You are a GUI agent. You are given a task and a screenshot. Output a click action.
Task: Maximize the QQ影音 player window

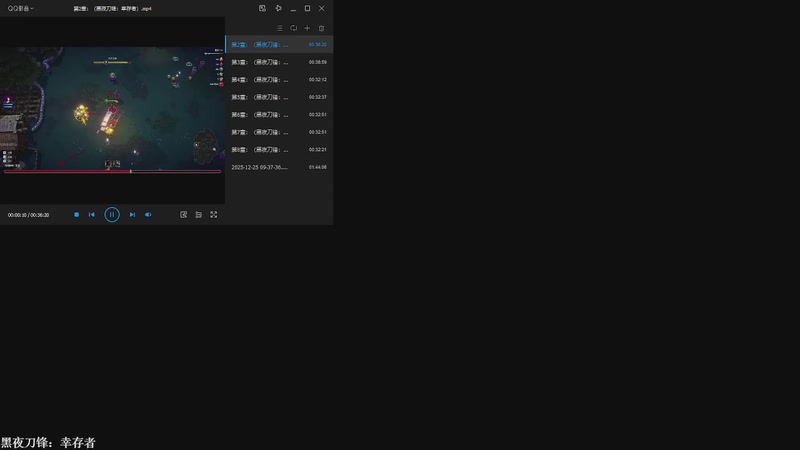[307, 9]
